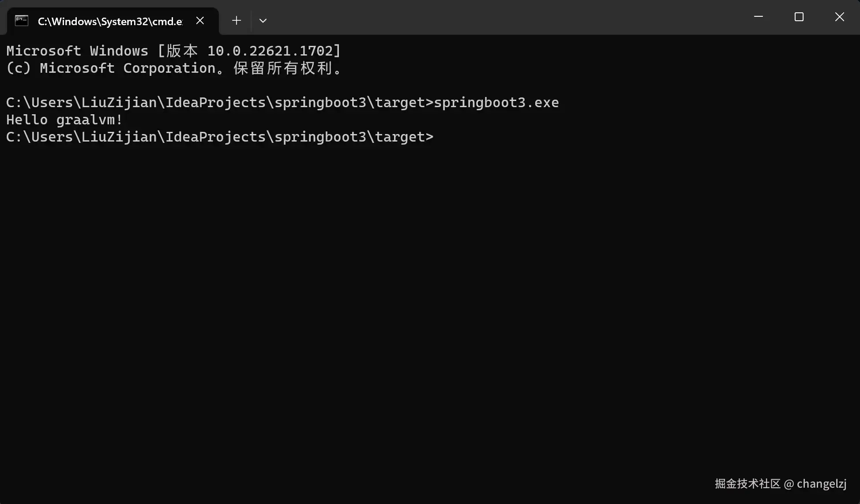The image size is (860, 504).
Task: Open a new tab with the plus icon
Action: tap(237, 21)
